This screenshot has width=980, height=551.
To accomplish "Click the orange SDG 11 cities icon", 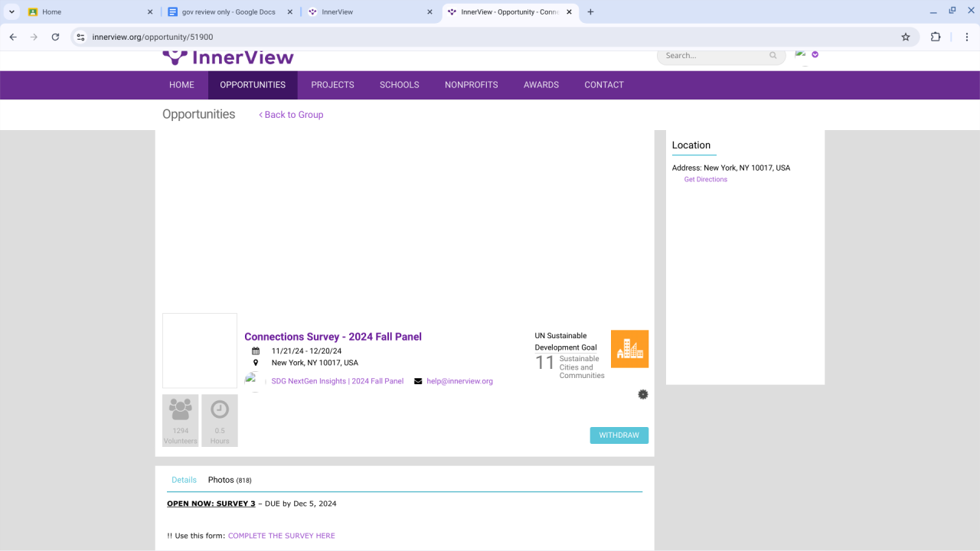I will (x=630, y=349).
